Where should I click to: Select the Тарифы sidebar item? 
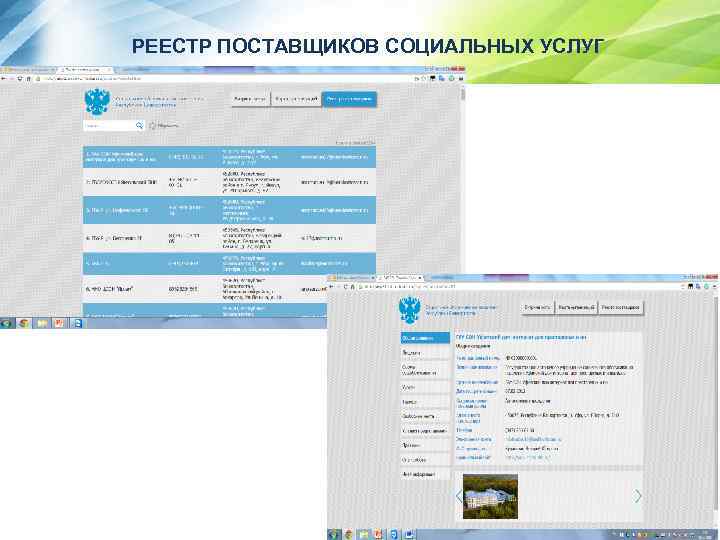tap(425, 402)
